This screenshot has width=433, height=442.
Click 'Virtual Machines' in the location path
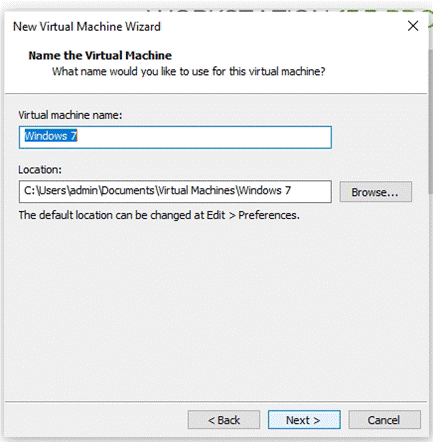pyautogui.click(x=196, y=191)
